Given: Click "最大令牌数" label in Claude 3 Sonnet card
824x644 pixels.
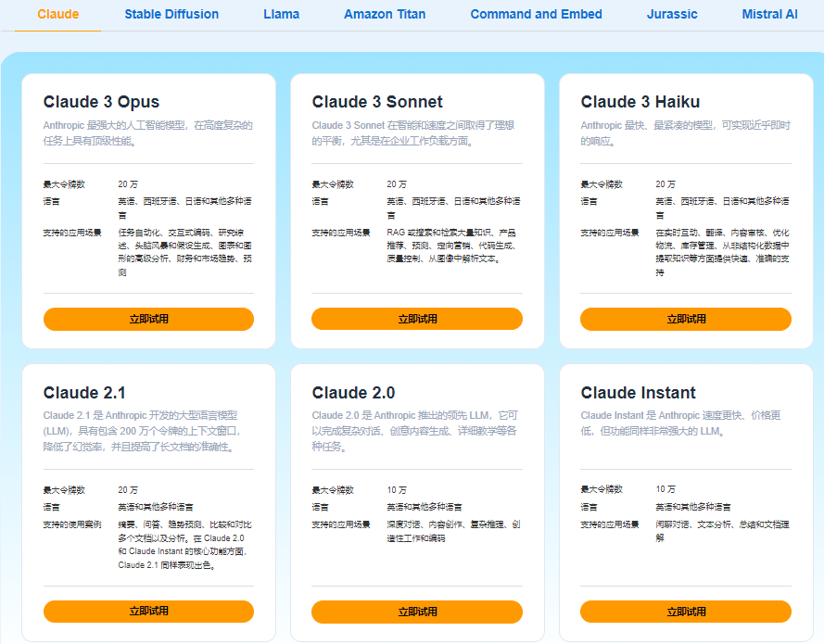Looking at the screenshot, I should [x=333, y=184].
